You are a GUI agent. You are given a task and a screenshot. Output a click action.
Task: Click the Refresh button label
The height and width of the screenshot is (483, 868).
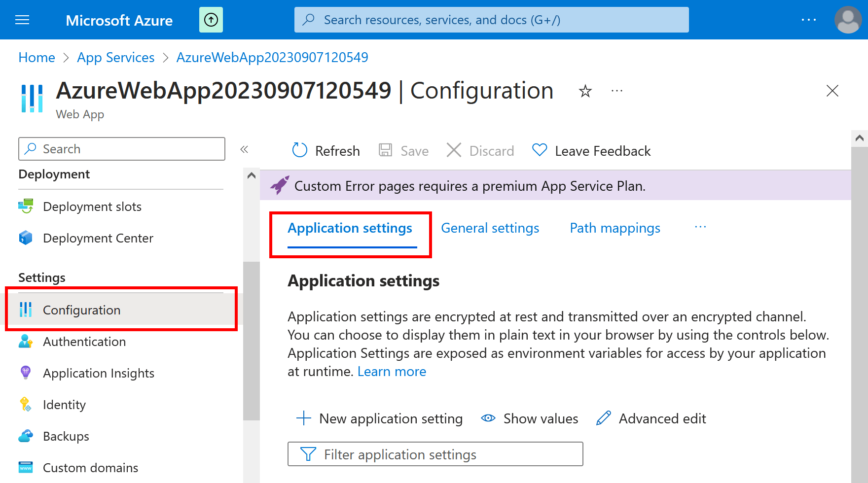point(337,151)
